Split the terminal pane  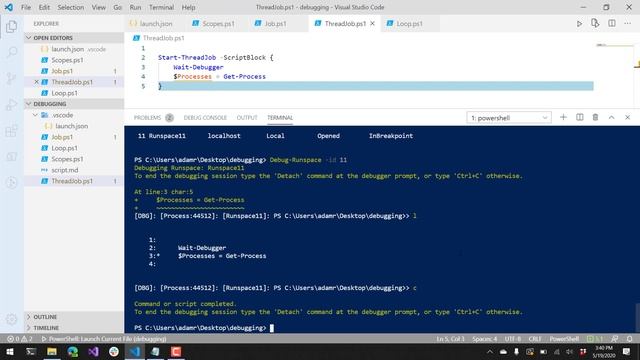pos(580,117)
